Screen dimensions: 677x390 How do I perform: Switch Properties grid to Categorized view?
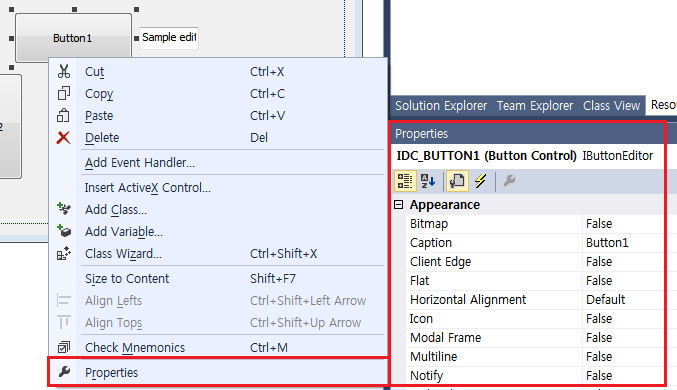pyautogui.click(x=405, y=181)
